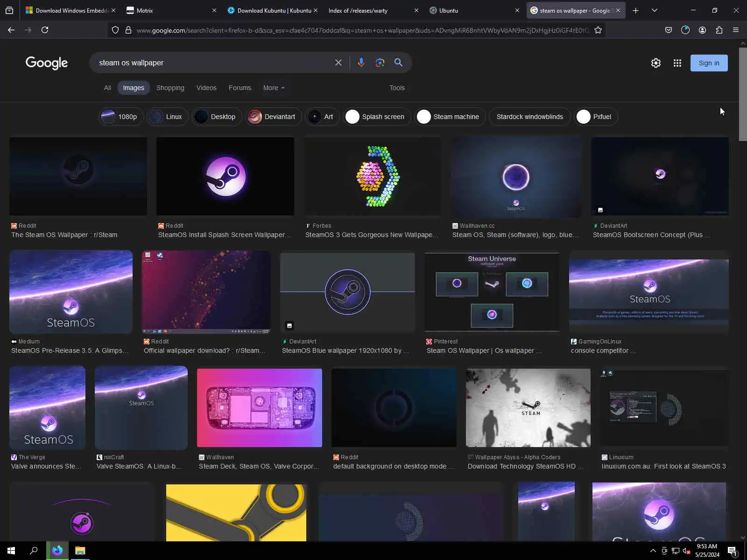Open the Wallpaper Abyss grayscale Steam thumbnail

(528, 408)
